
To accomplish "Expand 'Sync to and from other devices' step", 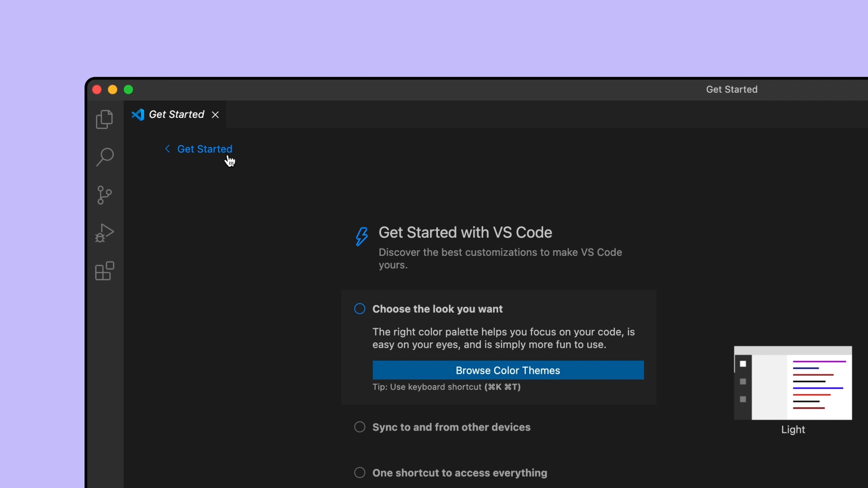I will click(451, 427).
